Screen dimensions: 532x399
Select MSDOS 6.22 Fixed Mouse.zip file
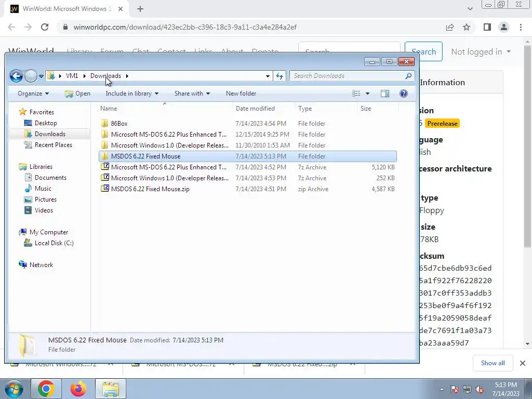tap(248, 189)
